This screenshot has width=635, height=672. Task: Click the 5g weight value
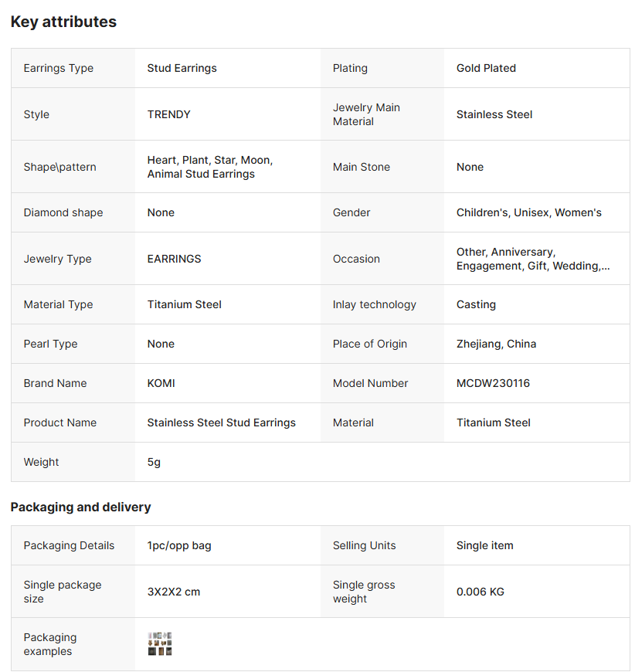154,462
